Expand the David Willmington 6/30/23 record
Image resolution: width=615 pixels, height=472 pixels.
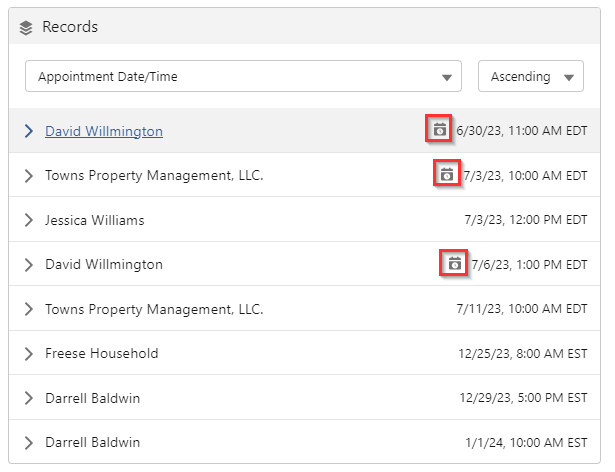click(28, 131)
